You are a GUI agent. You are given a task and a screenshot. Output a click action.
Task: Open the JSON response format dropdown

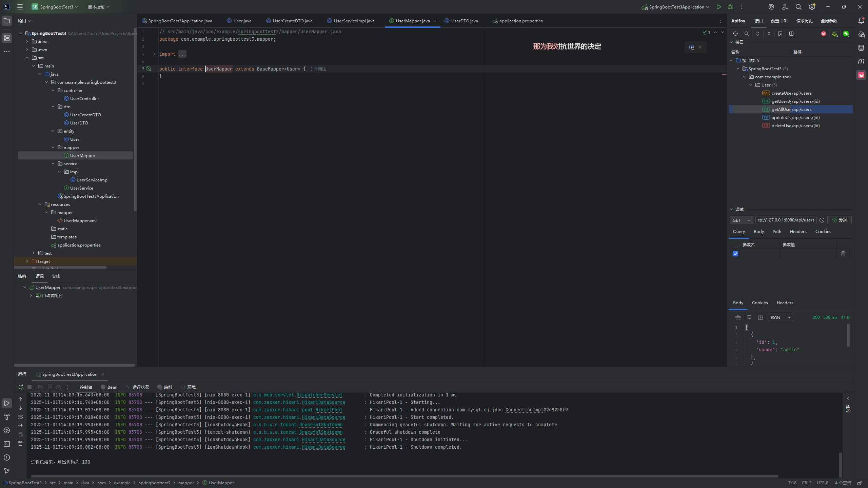(780, 317)
